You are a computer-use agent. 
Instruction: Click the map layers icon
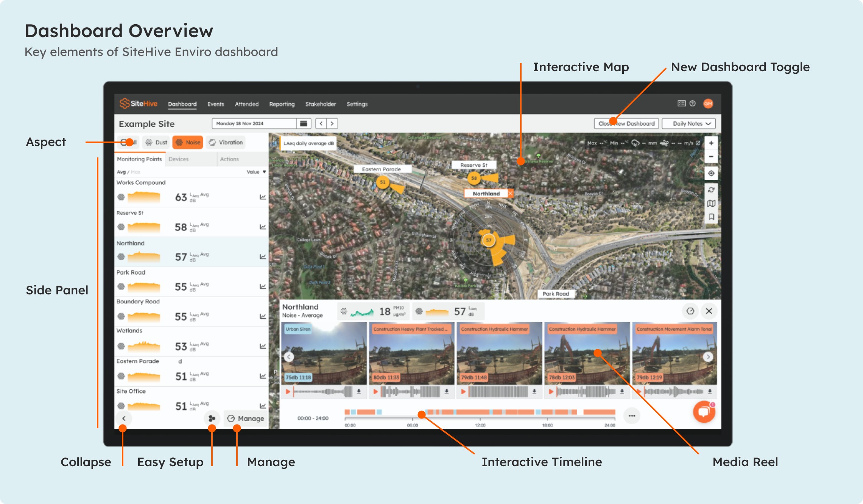tap(711, 203)
